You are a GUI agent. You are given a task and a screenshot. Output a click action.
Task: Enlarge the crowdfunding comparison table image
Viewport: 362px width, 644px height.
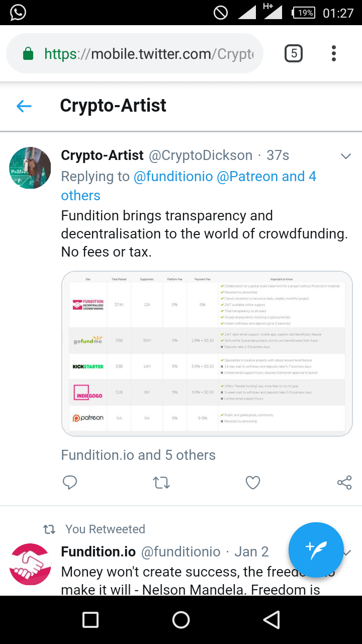coord(207,353)
